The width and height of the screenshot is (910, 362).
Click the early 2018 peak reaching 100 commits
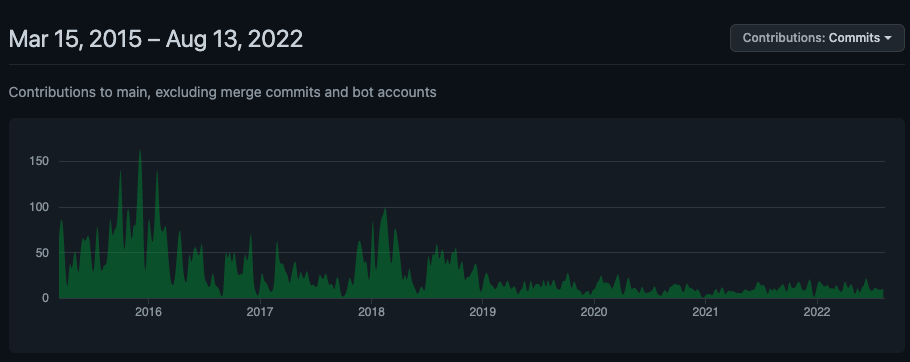click(385, 209)
